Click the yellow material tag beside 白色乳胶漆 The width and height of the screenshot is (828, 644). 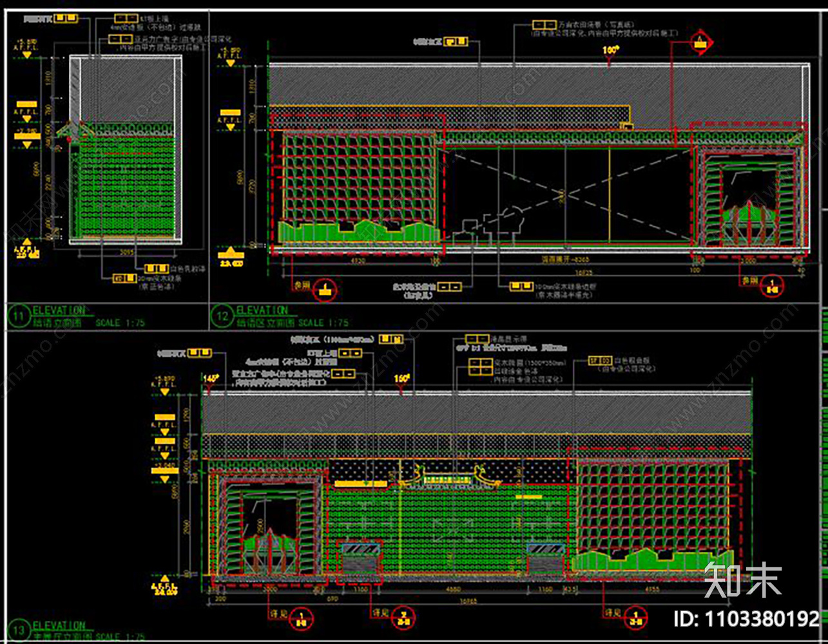tap(157, 269)
